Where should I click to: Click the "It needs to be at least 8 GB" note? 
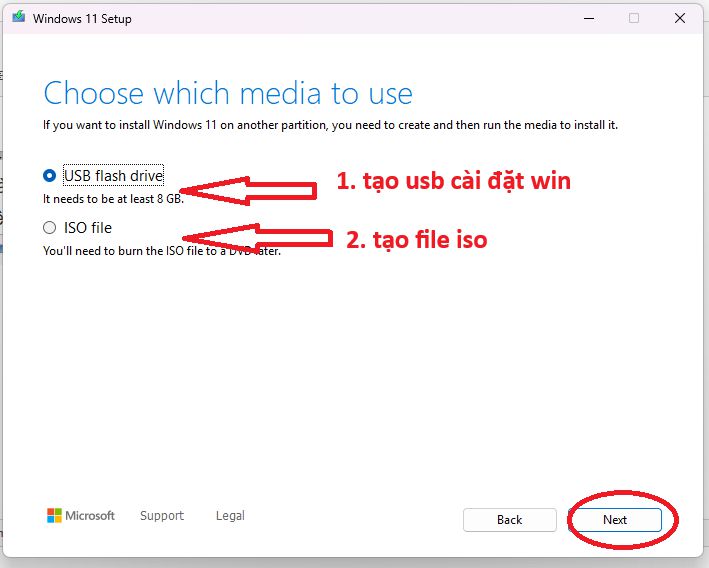pos(113,198)
